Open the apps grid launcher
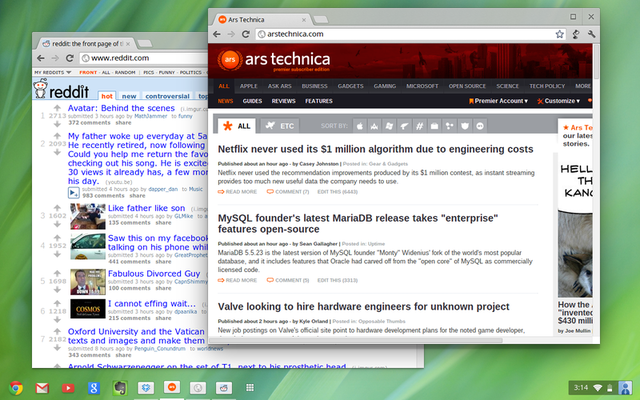 pos(250,388)
